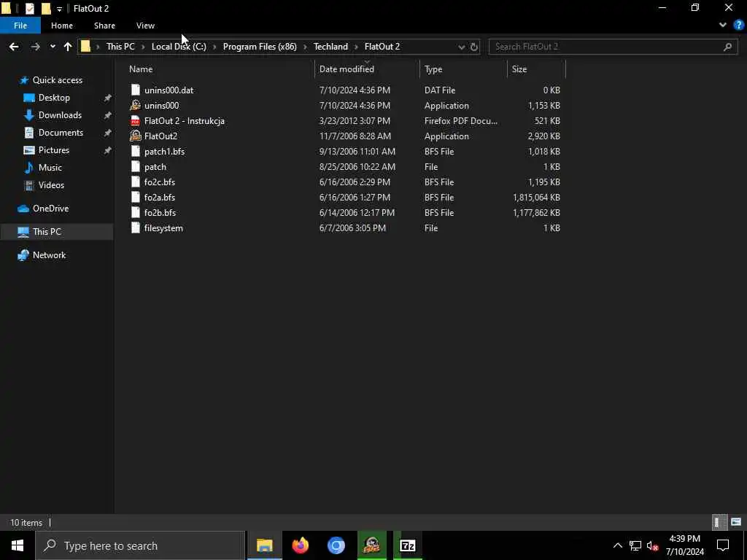The height and width of the screenshot is (560, 747).
Task: Select the filesystem file icon
Action: [135, 227]
